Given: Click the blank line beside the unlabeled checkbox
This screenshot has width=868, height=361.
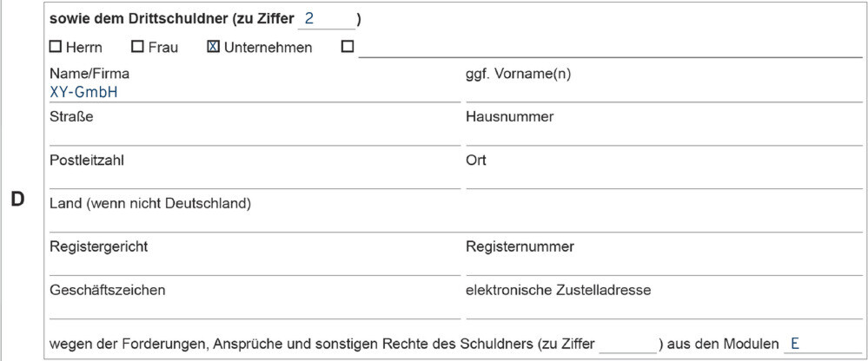Looking at the screenshot, I should point(608,48).
